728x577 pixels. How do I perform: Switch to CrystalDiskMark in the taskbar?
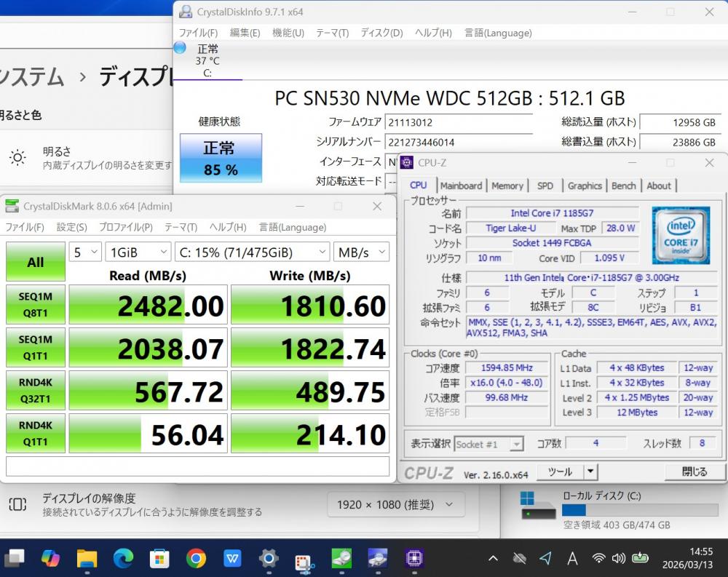(x=341, y=558)
